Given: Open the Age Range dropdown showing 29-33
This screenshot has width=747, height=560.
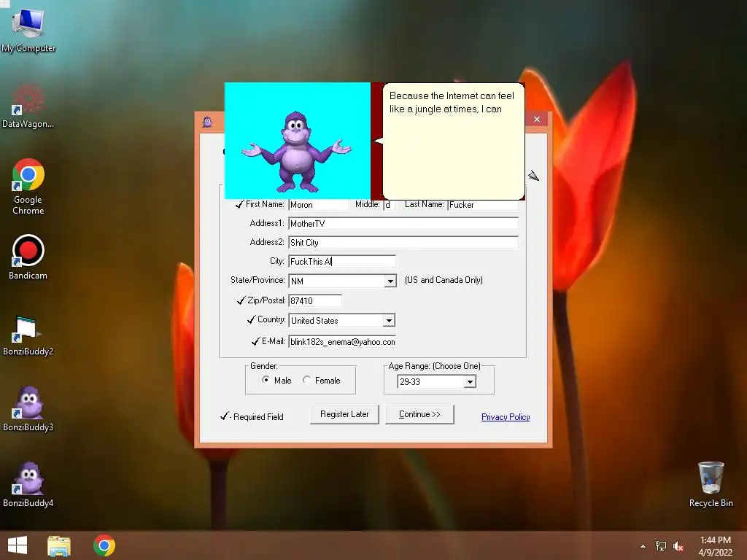Looking at the screenshot, I should click(x=471, y=382).
